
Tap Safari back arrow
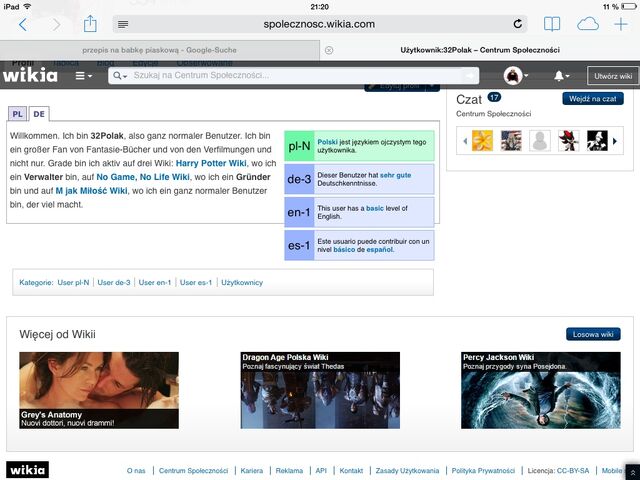(23, 24)
